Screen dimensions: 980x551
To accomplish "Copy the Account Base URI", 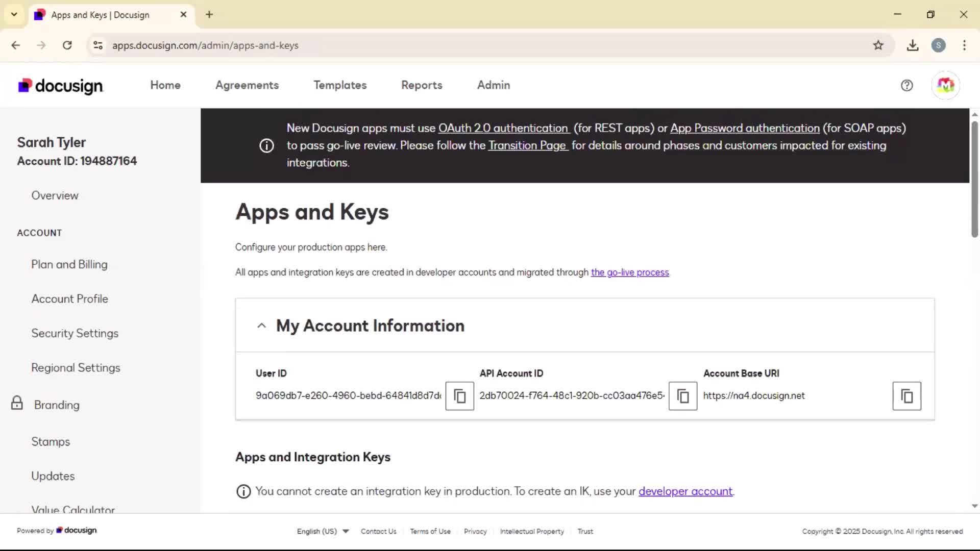I will click(906, 396).
